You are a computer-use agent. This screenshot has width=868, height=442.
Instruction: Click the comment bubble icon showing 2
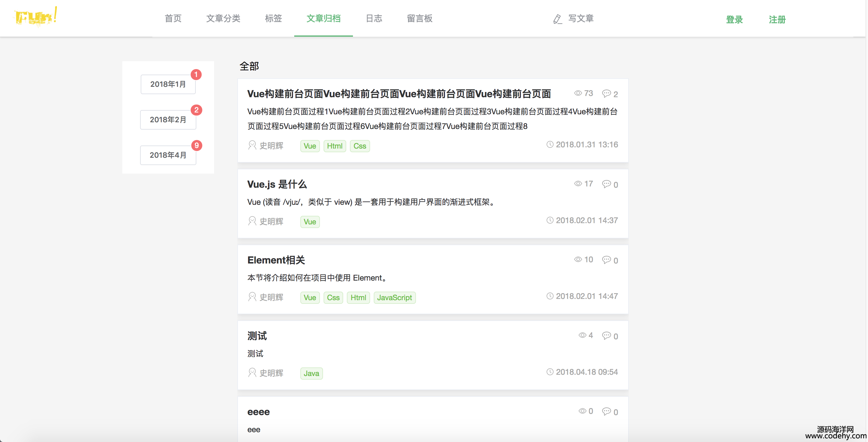[x=606, y=94]
